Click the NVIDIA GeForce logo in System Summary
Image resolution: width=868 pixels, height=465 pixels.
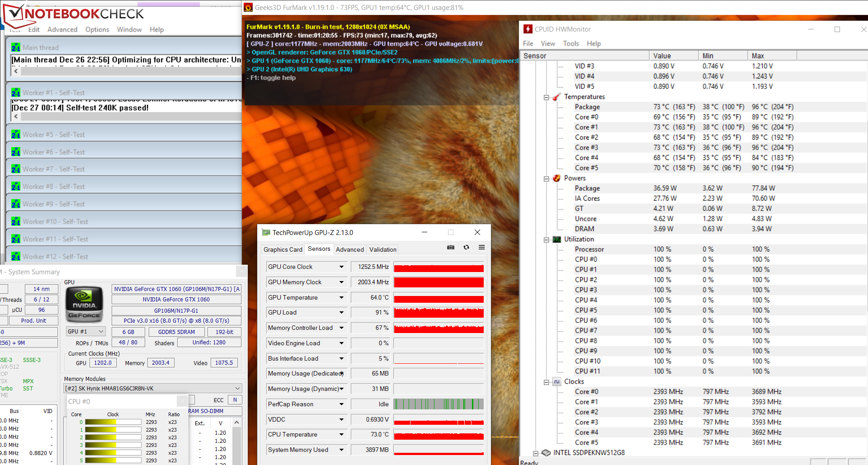[85, 305]
